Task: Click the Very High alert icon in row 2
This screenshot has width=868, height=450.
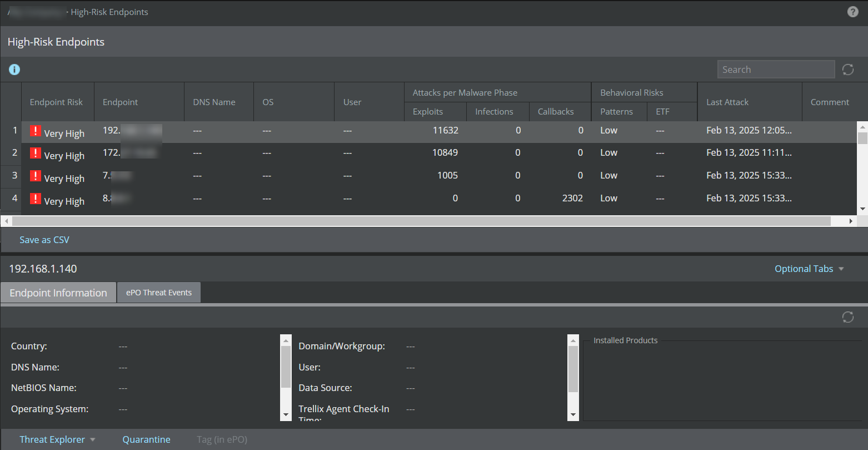Action: click(x=36, y=154)
